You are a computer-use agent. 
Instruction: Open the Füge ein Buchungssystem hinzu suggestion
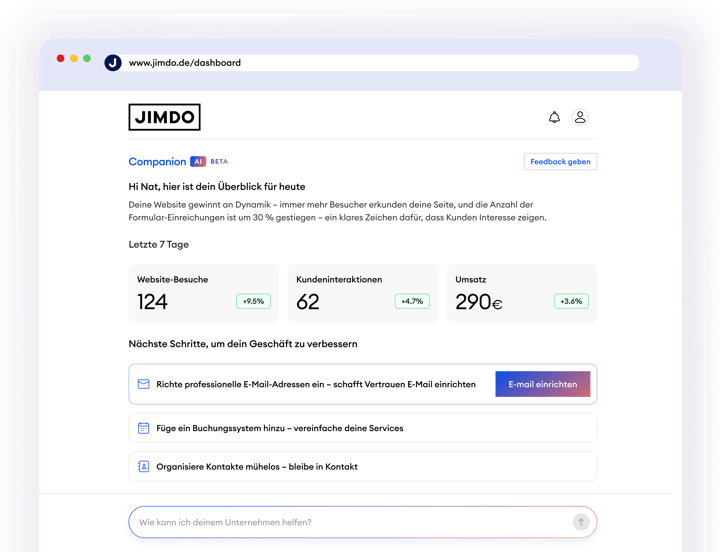point(362,428)
